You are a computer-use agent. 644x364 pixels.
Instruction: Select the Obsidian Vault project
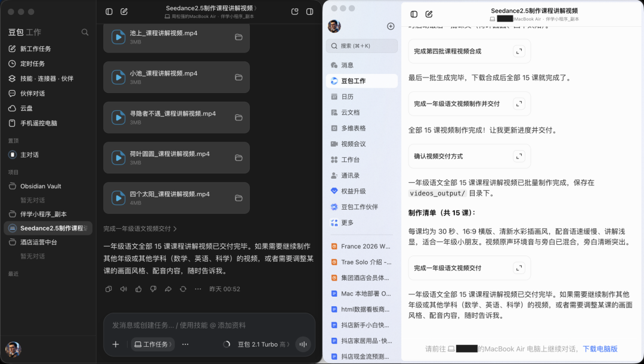(x=48, y=186)
